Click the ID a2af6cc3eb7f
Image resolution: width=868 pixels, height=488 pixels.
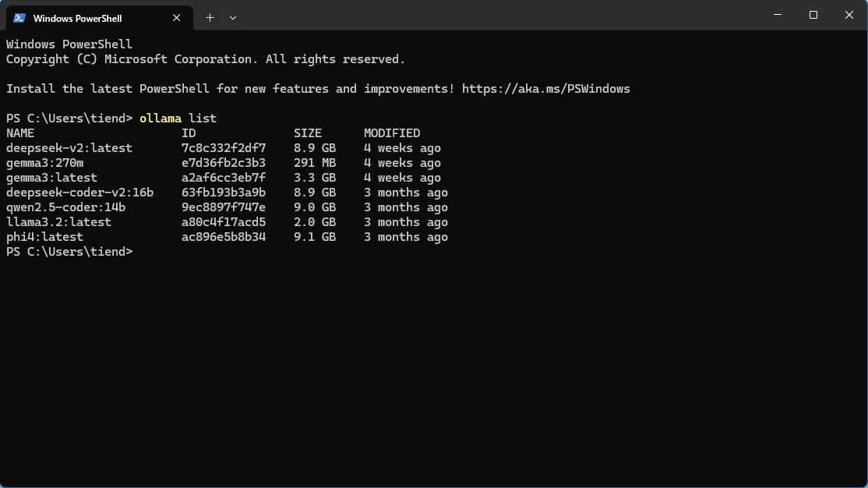point(224,177)
